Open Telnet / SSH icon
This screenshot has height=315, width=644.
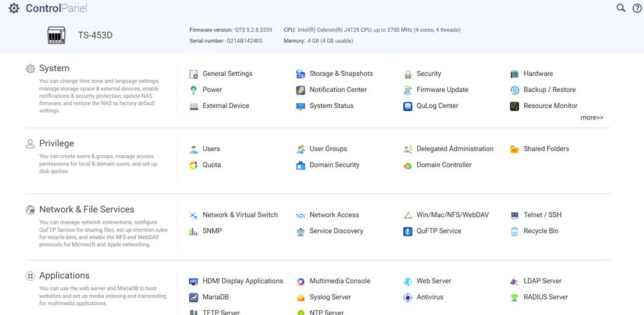click(x=515, y=216)
